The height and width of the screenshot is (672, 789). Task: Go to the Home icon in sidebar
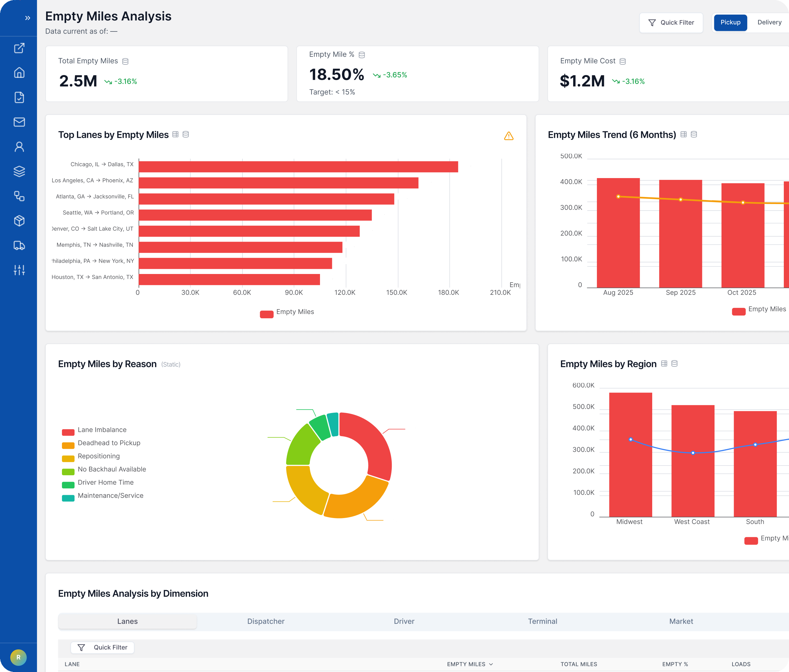19,72
